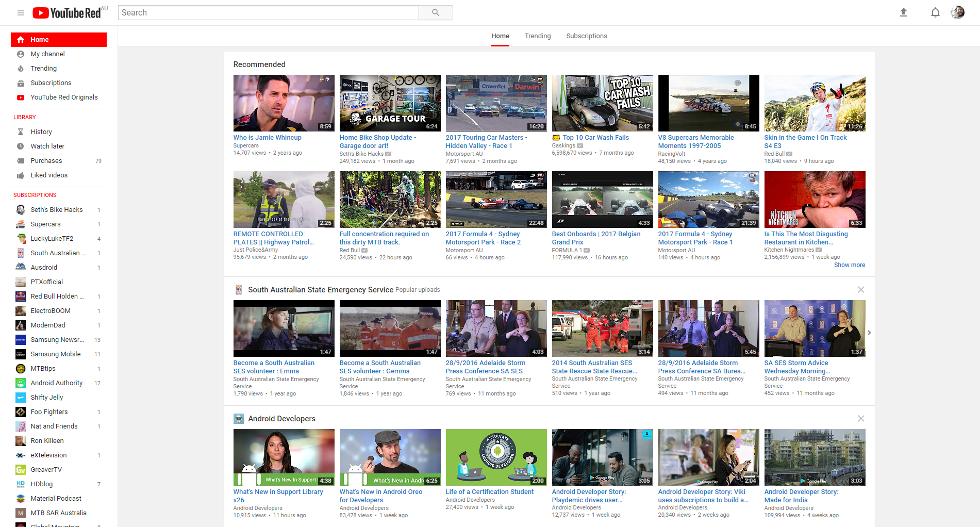Screen dimensions: 980x527
Task: Click the Nat and Friends channel icon
Action: pyautogui.click(x=21, y=426)
